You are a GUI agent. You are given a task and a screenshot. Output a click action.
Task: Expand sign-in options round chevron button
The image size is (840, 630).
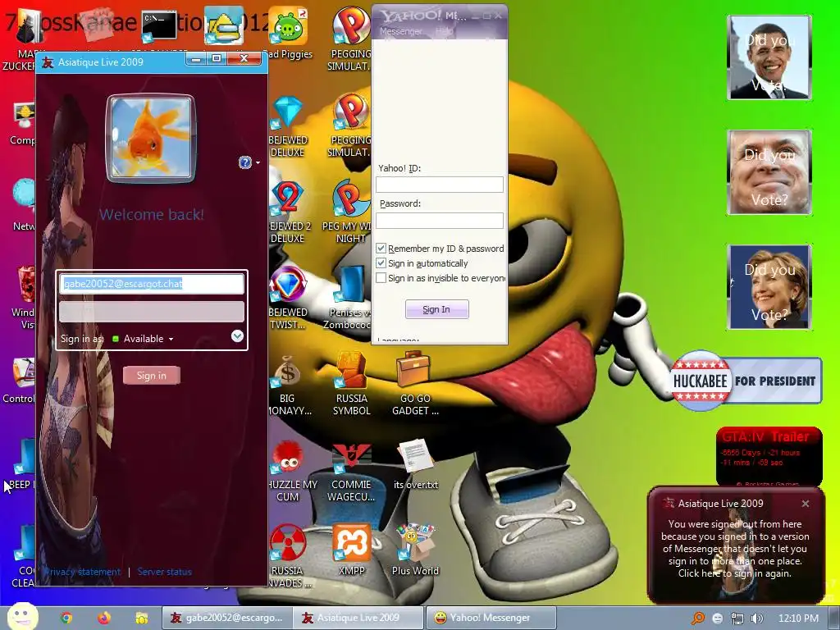(x=237, y=336)
